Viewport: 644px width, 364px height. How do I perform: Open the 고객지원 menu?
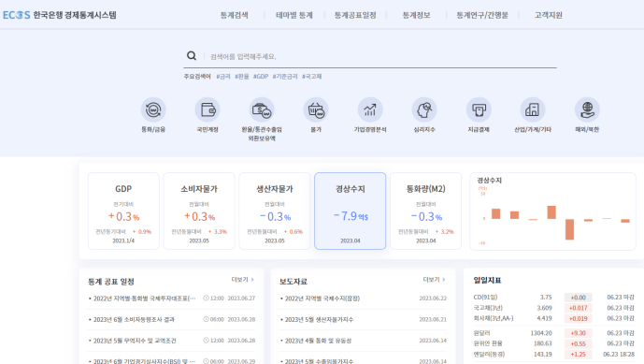pyautogui.click(x=548, y=15)
